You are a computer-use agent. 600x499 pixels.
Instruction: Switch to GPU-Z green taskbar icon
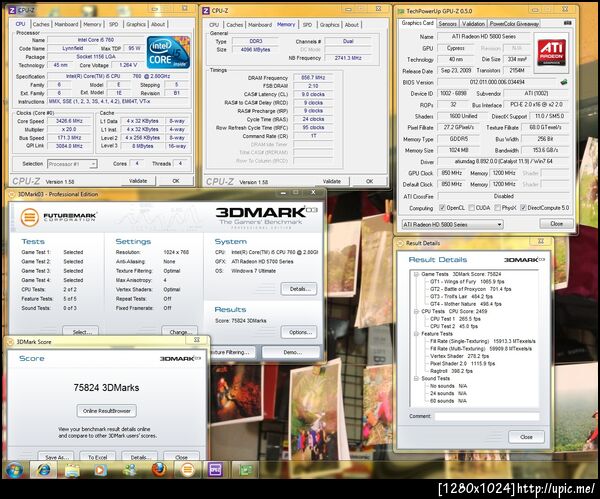(x=245, y=470)
